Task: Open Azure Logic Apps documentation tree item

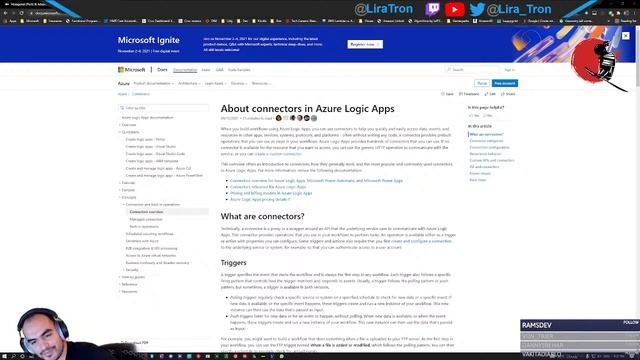Action: [147, 118]
